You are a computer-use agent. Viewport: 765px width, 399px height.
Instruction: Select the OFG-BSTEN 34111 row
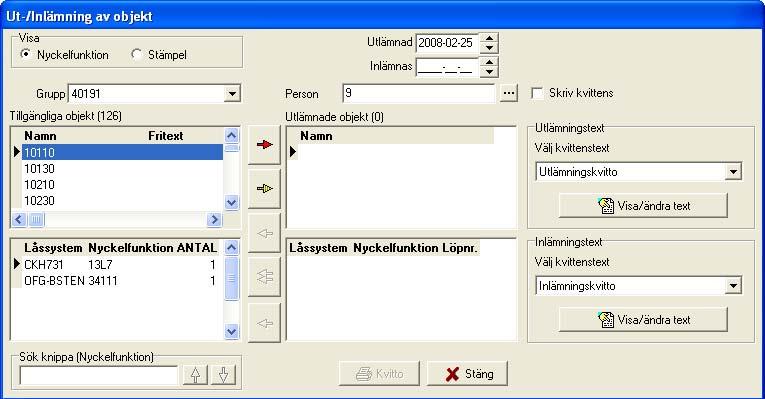[120, 281]
